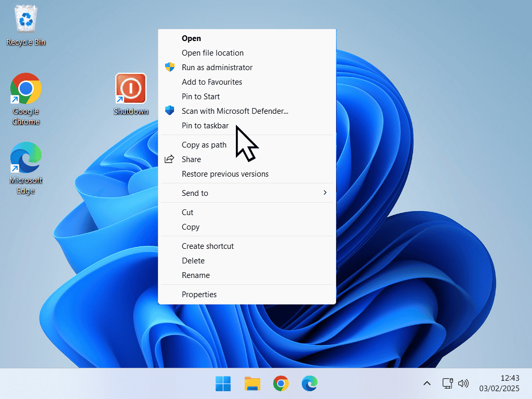Open Edge from the taskbar
532x399 pixels.
coord(310,384)
